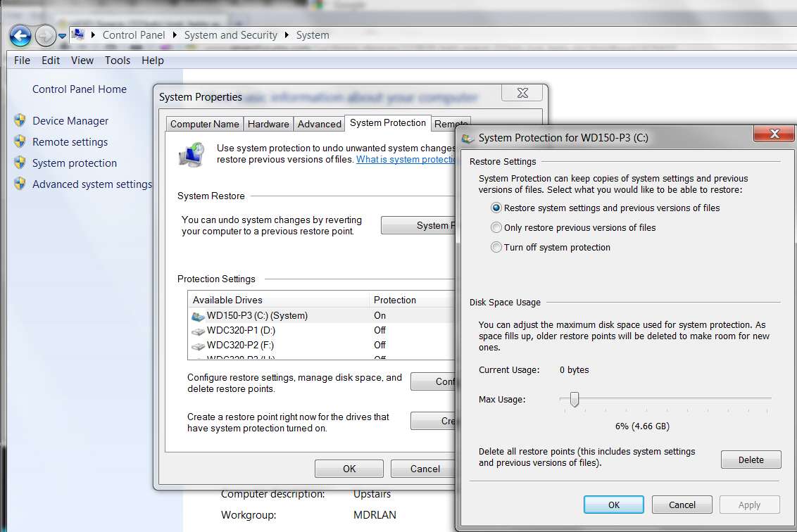Navigate to System and Security breadcrumb

tap(231, 35)
